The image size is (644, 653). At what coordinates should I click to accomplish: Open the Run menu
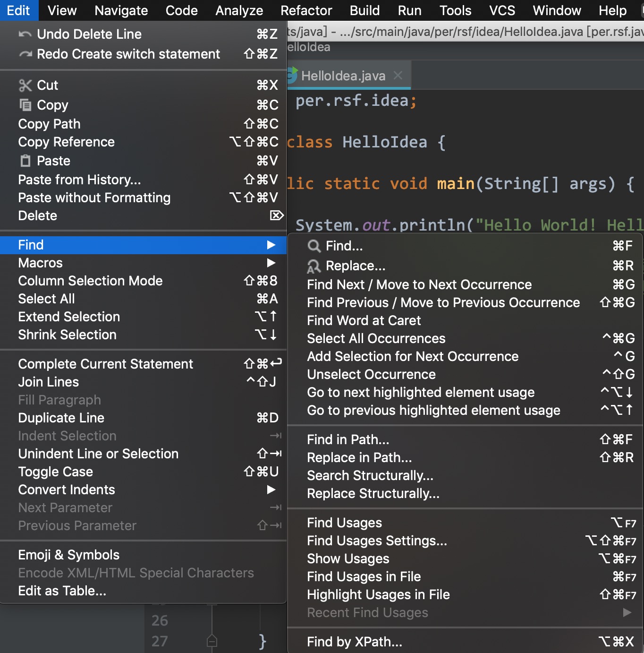(x=410, y=10)
